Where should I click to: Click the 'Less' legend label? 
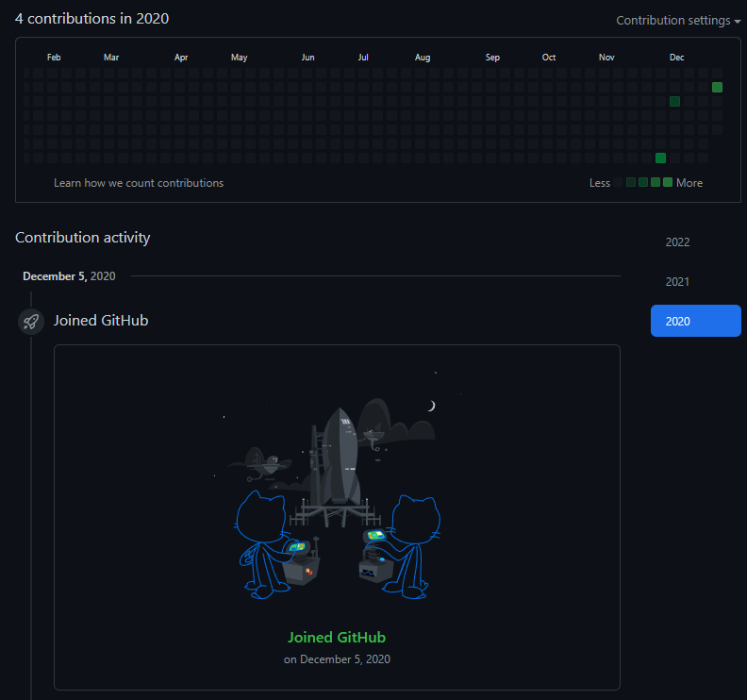pyautogui.click(x=600, y=183)
